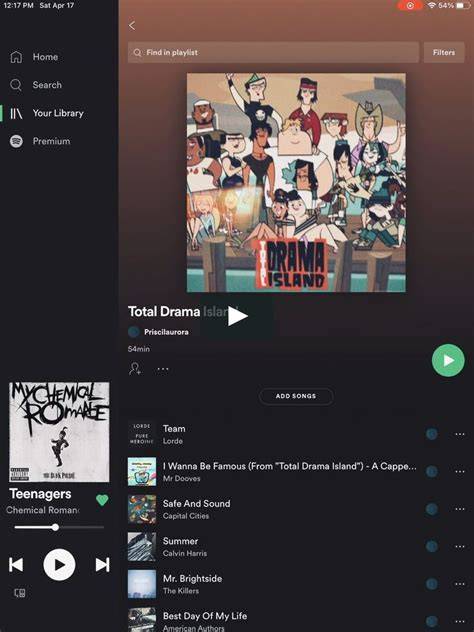Invite collaborators with the add-user icon
The width and height of the screenshot is (474, 632).
135,369
